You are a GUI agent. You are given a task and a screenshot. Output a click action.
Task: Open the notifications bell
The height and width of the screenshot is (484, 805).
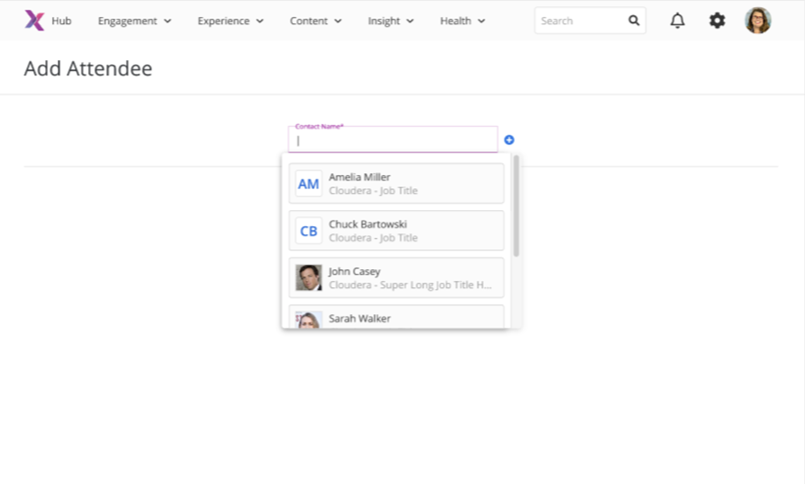(x=677, y=20)
